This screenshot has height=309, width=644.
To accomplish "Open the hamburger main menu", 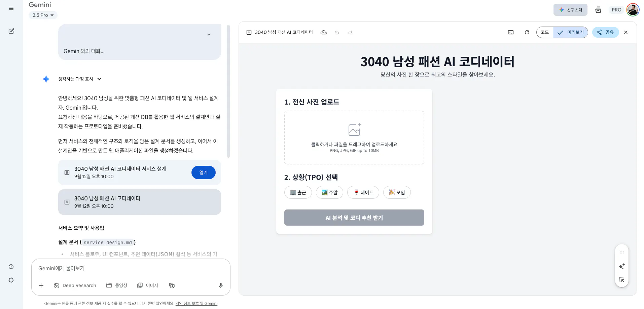I will click(x=11, y=8).
